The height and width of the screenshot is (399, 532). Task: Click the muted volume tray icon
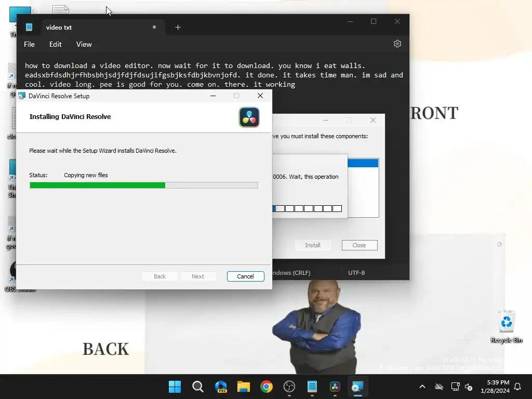tap(469, 387)
